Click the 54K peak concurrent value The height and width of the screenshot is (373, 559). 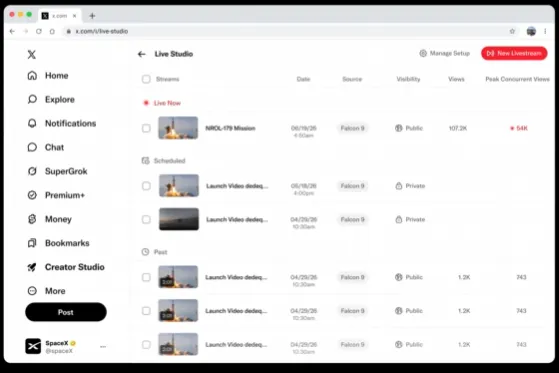pyautogui.click(x=519, y=128)
